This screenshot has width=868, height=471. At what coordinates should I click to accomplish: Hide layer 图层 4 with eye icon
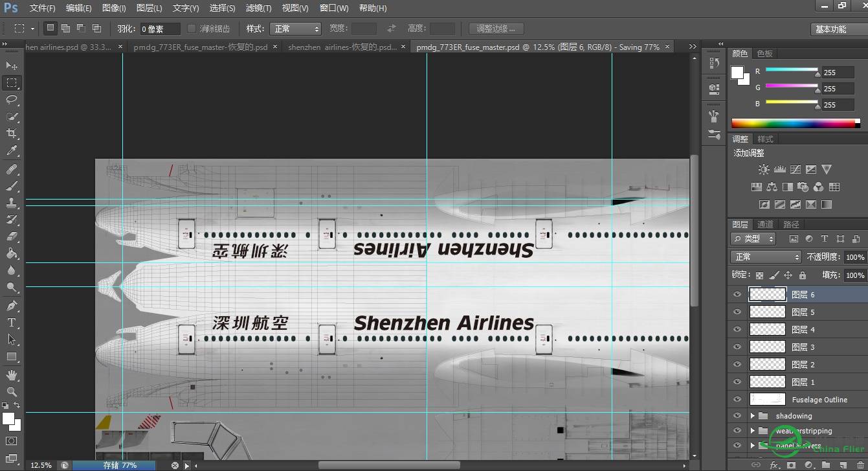(x=737, y=329)
